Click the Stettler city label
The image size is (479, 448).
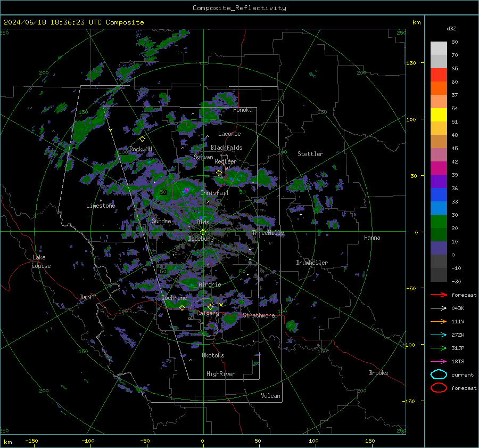tap(310, 154)
